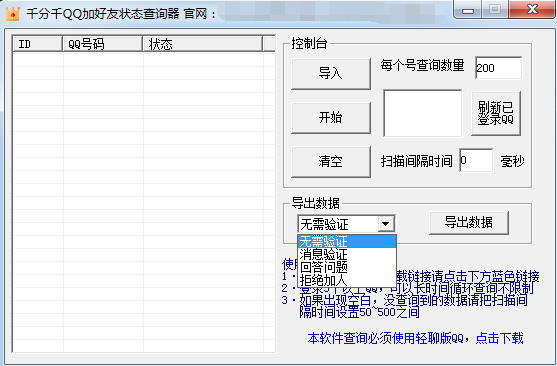Clear the list with 清空 button
The image size is (557, 366).
[x=331, y=162]
